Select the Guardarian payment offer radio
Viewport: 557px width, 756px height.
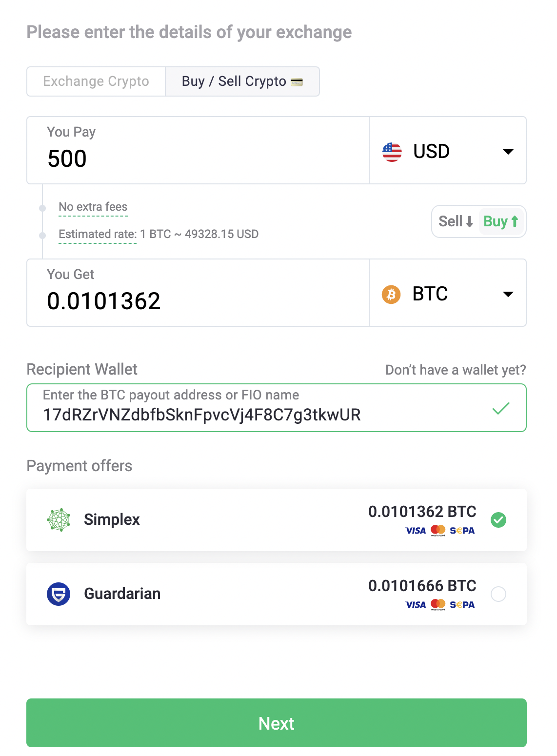click(498, 594)
